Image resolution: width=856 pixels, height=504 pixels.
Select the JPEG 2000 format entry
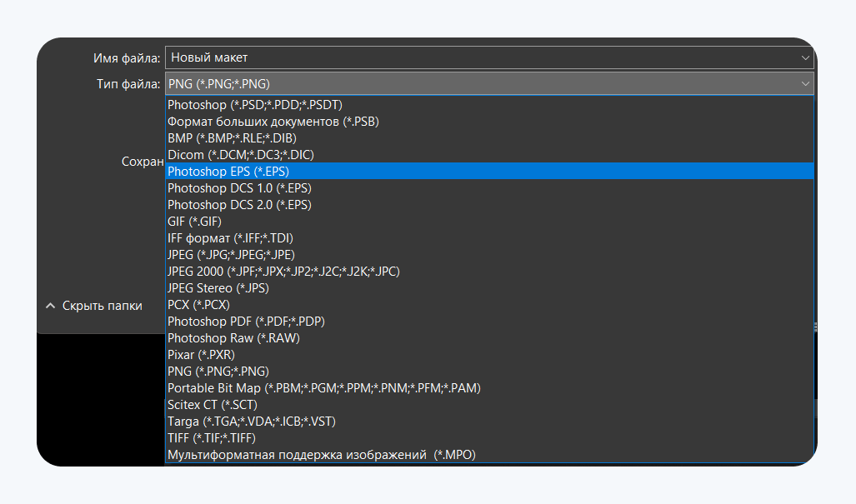tap(489, 272)
